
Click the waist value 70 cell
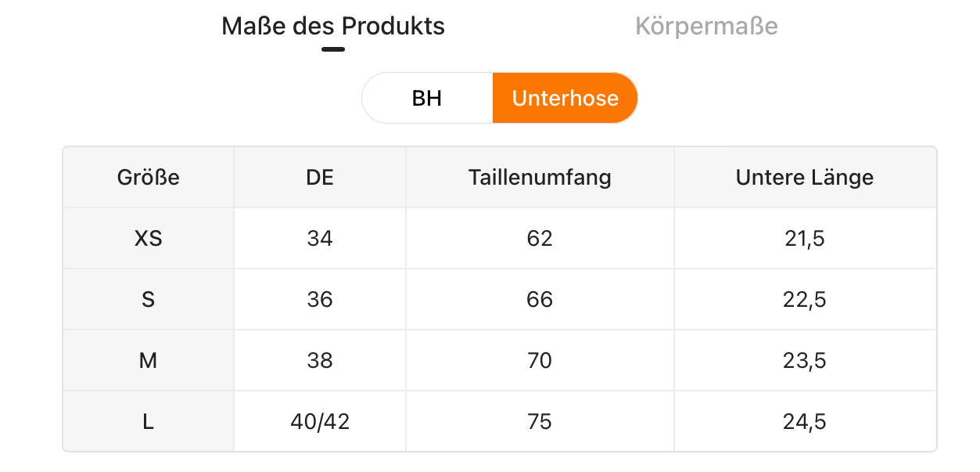point(540,360)
